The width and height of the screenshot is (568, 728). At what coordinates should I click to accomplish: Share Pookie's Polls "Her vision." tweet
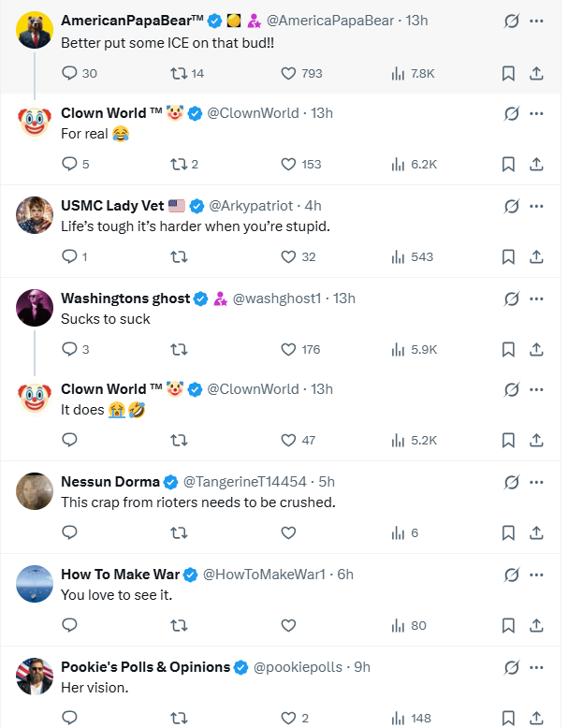pyautogui.click(x=537, y=718)
